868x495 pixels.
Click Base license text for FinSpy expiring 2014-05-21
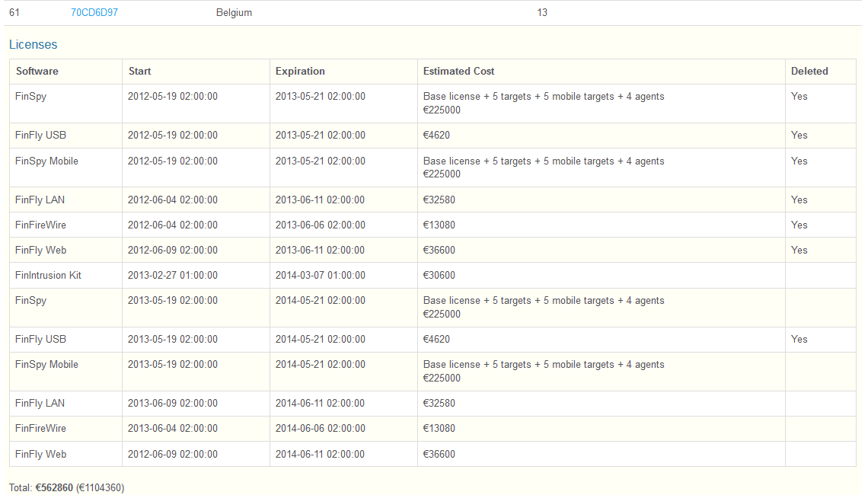(544, 301)
